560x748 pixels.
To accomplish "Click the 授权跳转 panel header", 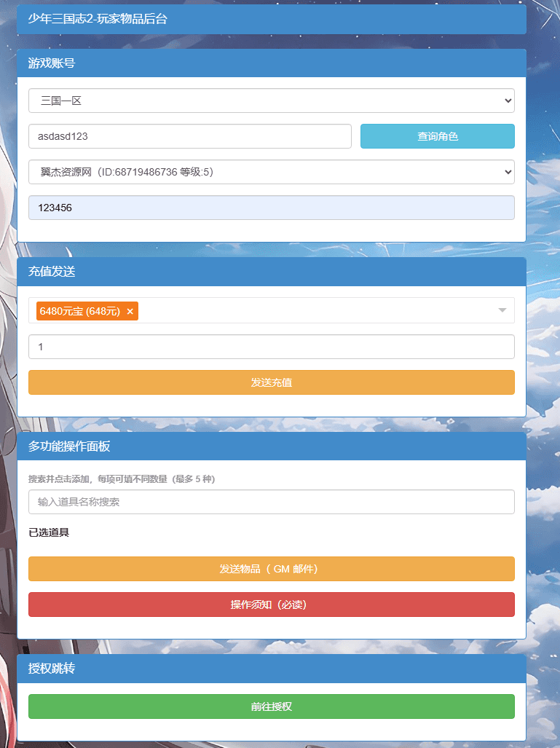I will [x=272, y=669].
